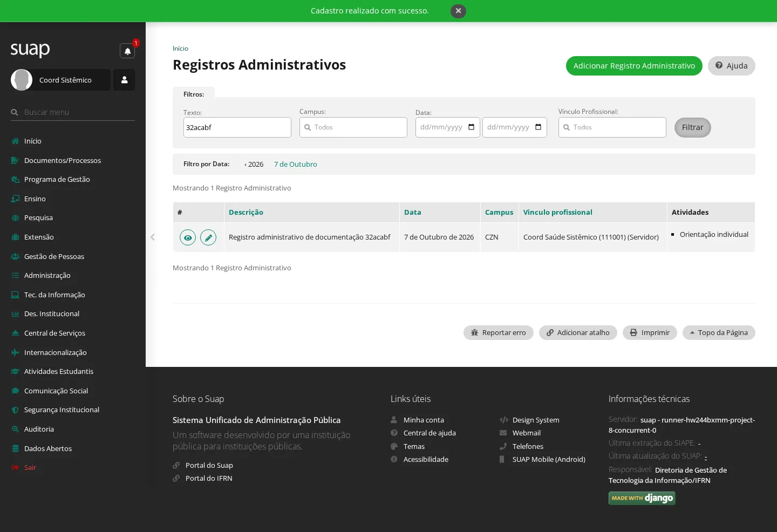Click the user profile icon button
This screenshot has width=777, height=532.
pyautogui.click(x=124, y=80)
